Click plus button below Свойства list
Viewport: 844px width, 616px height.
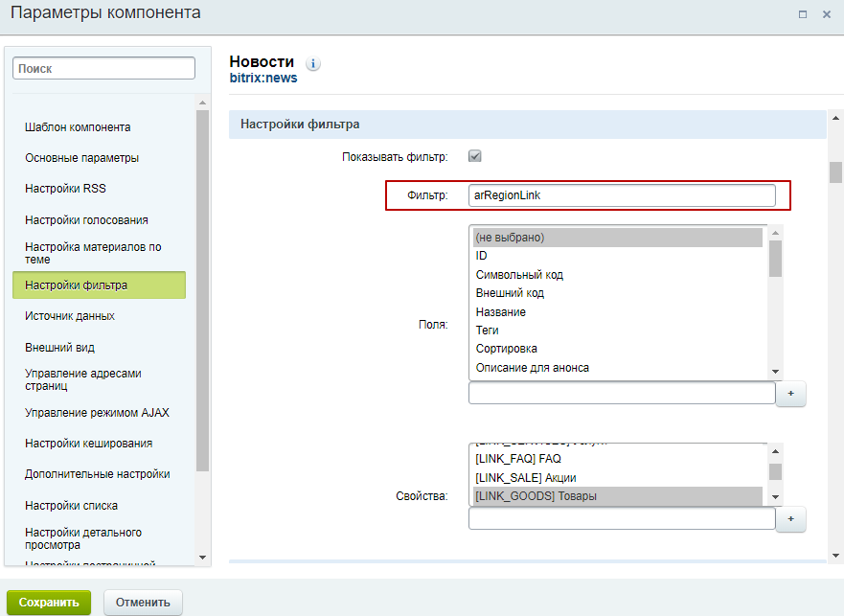tap(790, 519)
